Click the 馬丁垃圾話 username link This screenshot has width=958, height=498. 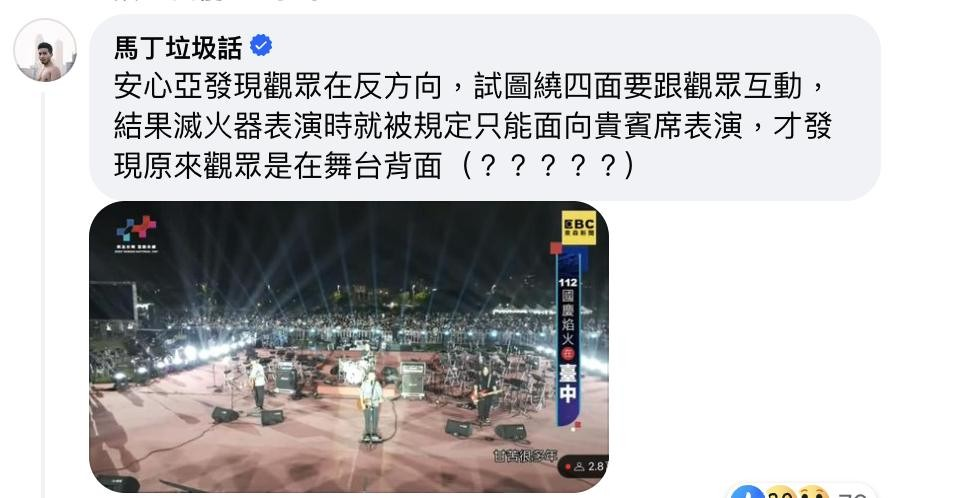(x=178, y=47)
